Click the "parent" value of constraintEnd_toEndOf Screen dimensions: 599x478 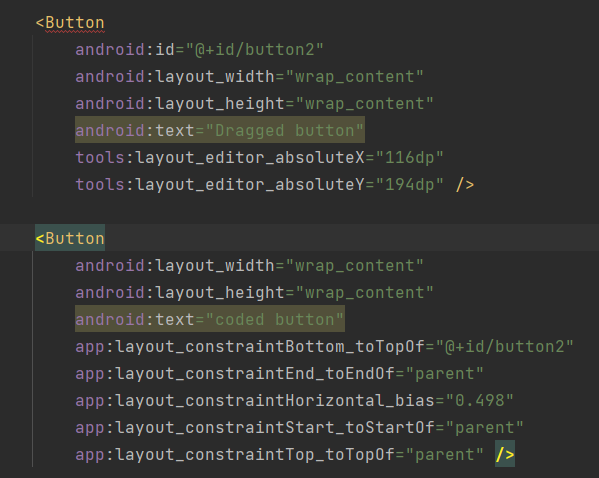pos(444,374)
